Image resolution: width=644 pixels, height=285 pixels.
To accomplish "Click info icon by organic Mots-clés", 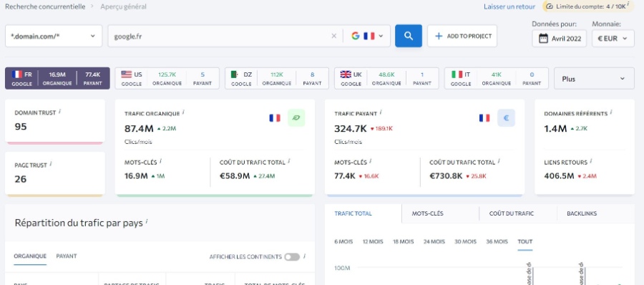I will pyautogui.click(x=160, y=161).
